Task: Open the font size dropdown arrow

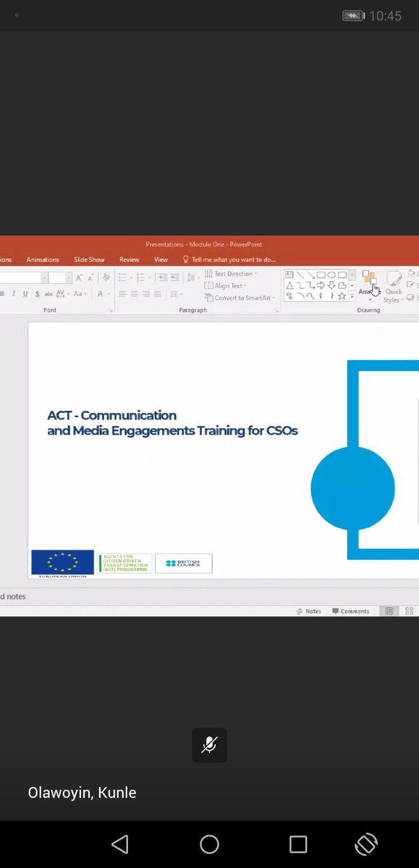Action: tap(69, 278)
